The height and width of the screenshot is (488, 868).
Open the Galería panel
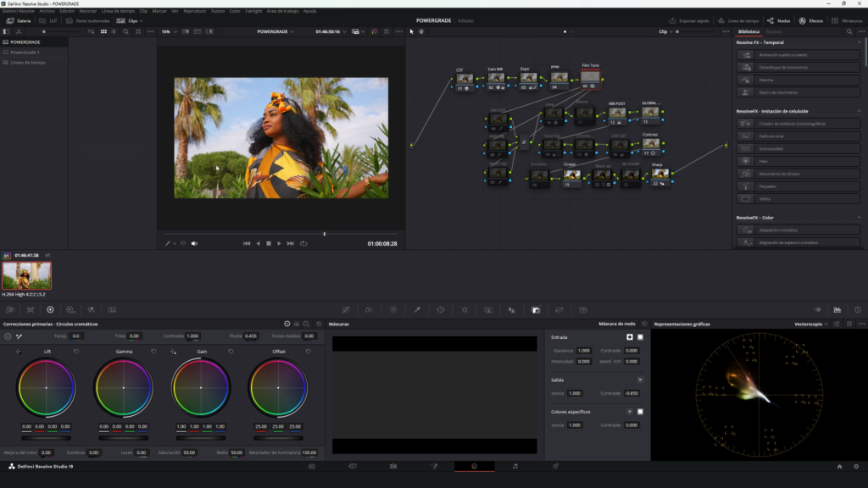(19, 20)
